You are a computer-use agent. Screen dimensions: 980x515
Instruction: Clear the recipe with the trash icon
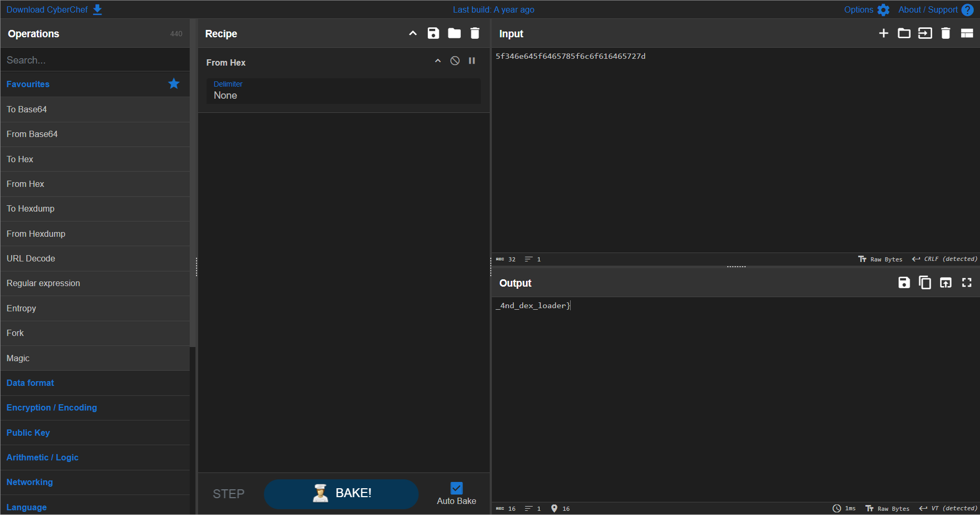point(474,34)
